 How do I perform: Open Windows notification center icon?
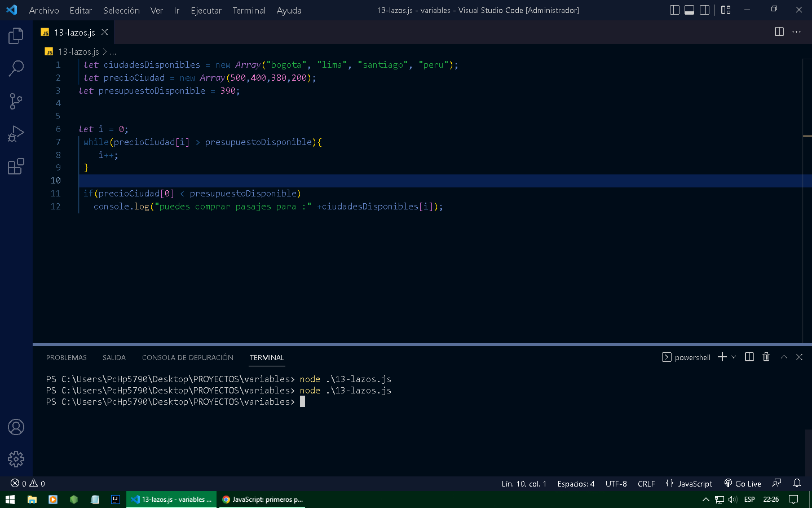coord(793,500)
